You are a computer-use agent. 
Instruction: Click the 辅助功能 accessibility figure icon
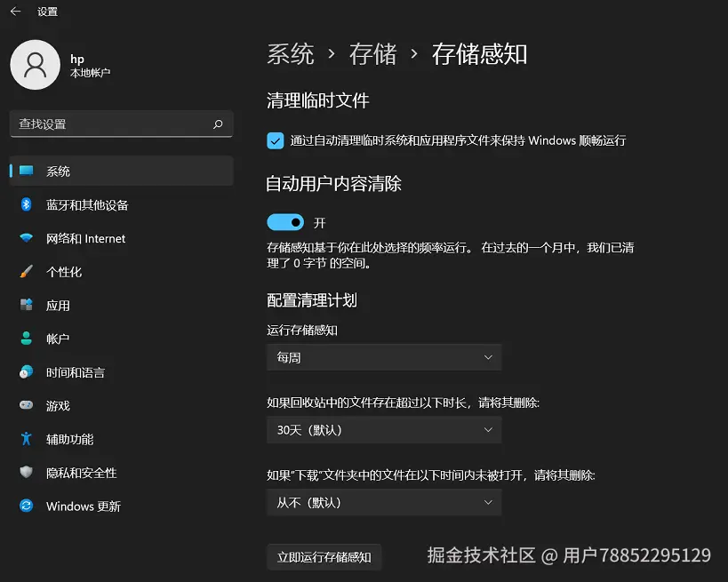[x=26, y=439]
